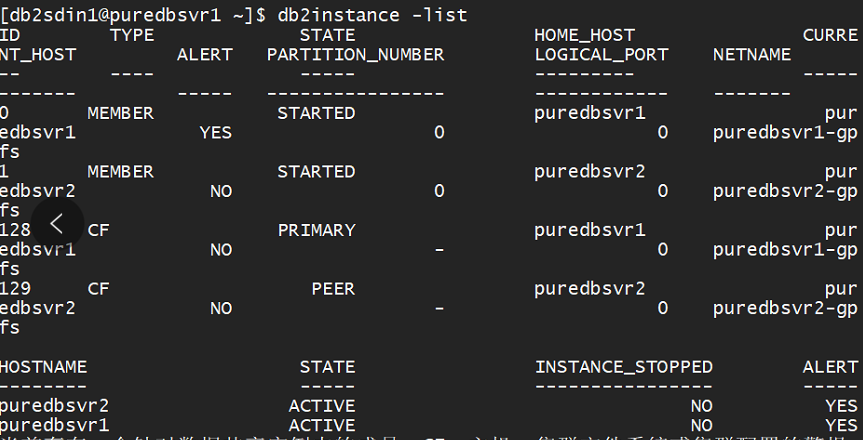Select the HOME_HOST column header
863x440 pixels.
coord(584,35)
